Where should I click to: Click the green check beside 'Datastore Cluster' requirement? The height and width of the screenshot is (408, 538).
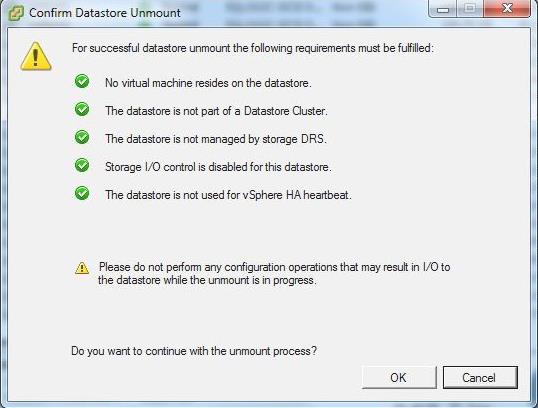click(82, 109)
